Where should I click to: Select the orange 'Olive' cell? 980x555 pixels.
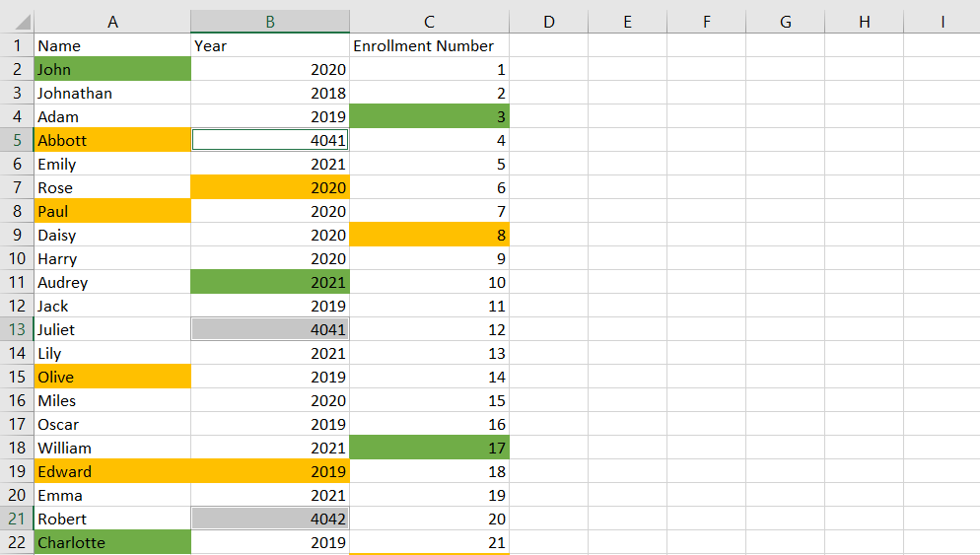(112, 377)
